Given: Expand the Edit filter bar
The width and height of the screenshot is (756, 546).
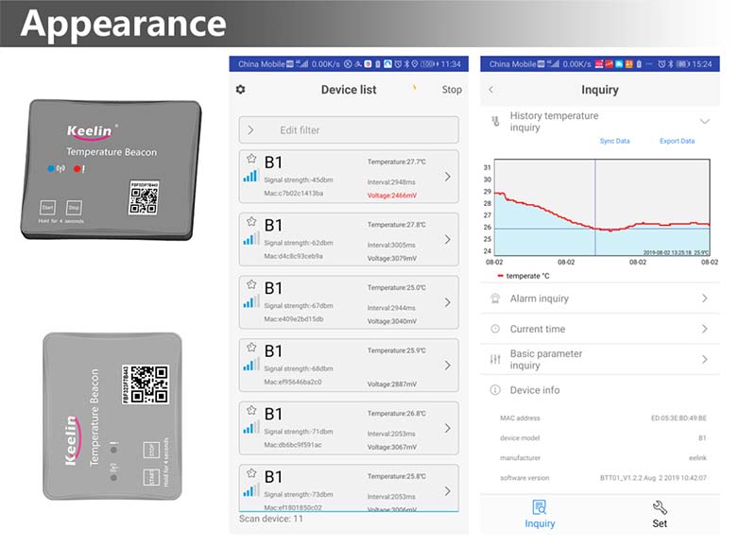Looking at the screenshot, I should [x=250, y=130].
